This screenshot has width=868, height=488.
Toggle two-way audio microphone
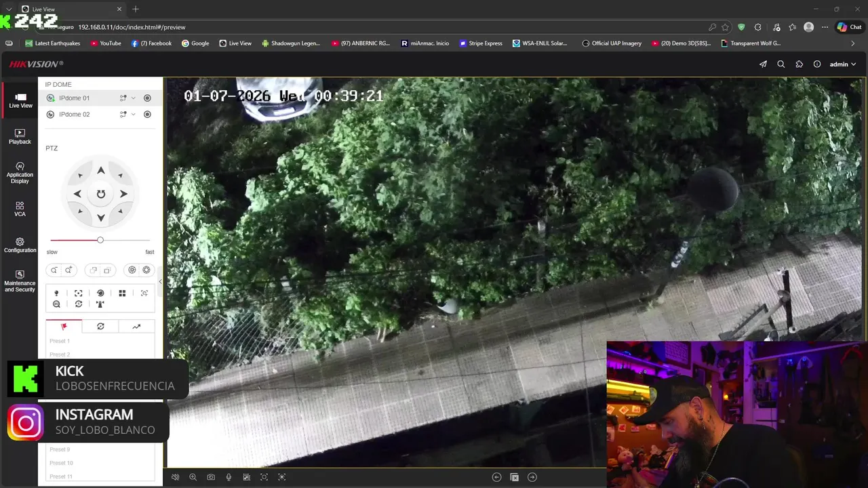click(229, 477)
